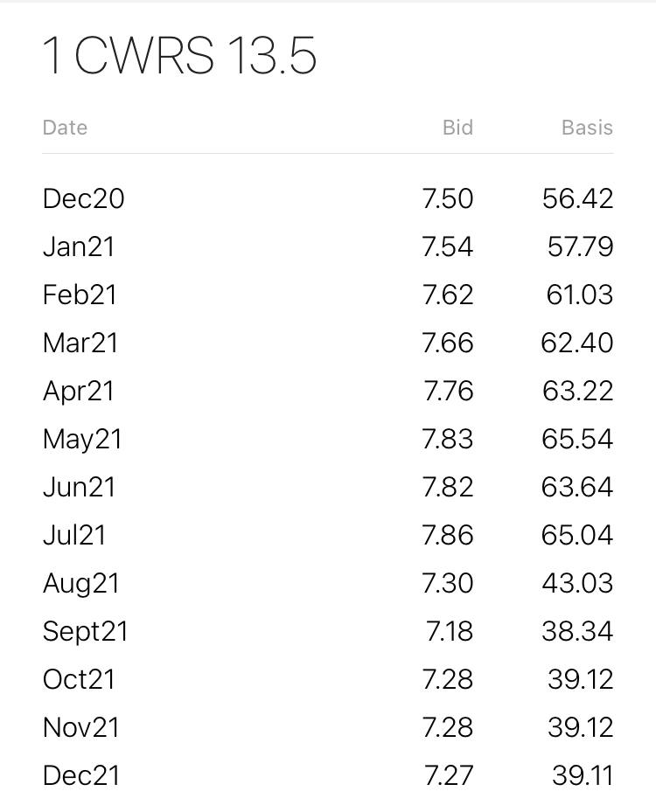This screenshot has height=812, width=656.
Task: Select the Nov21 date label
Action: click(x=80, y=727)
